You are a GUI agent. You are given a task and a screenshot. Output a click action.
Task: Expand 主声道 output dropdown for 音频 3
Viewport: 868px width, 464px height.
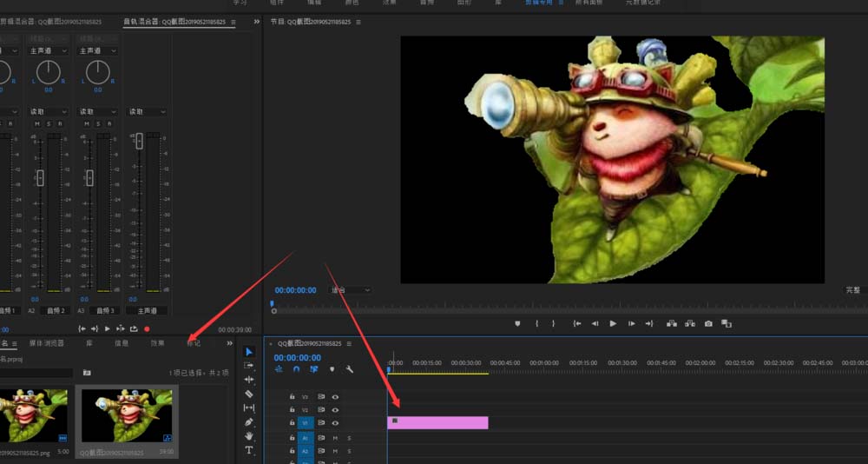coord(97,51)
